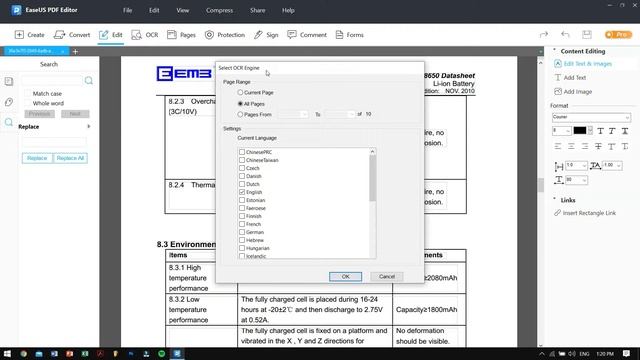Open the search sidebar icon
640x360 pixels.
(9, 122)
